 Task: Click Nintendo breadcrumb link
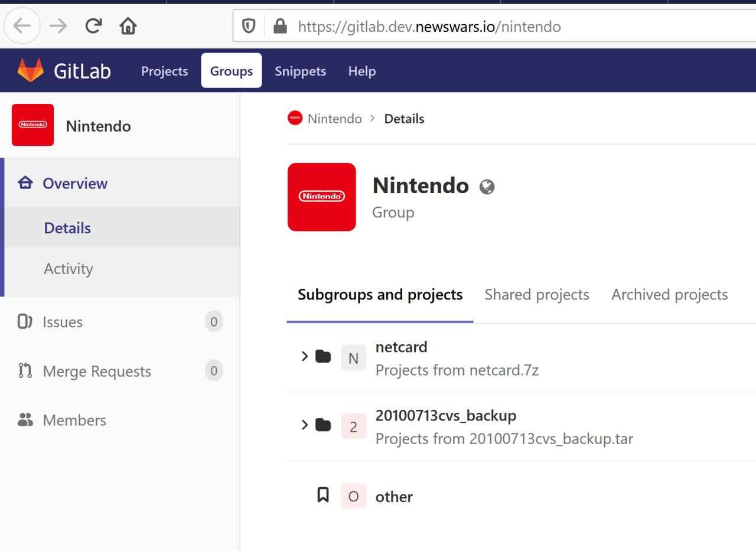point(334,119)
